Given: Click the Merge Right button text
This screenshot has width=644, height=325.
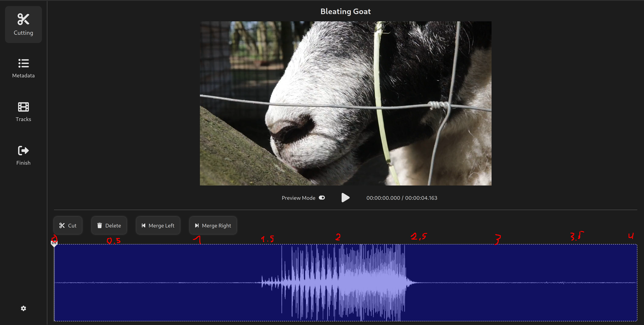Looking at the screenshot, I should pyautogui.click(x=217, y=226).
